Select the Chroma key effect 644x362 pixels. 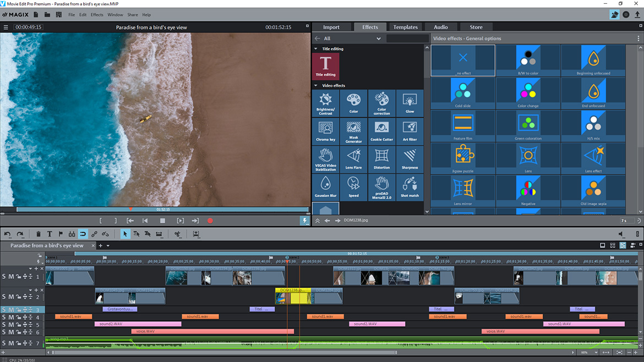(326, 131)
